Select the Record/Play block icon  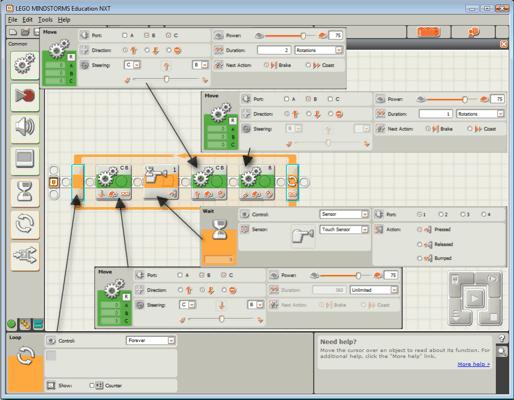(x=25, y=97)
